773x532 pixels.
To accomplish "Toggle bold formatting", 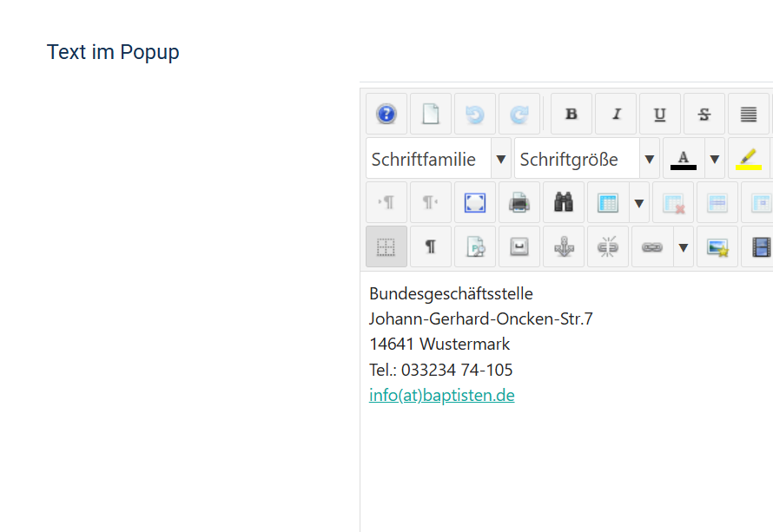I will (x=571, y=114).
